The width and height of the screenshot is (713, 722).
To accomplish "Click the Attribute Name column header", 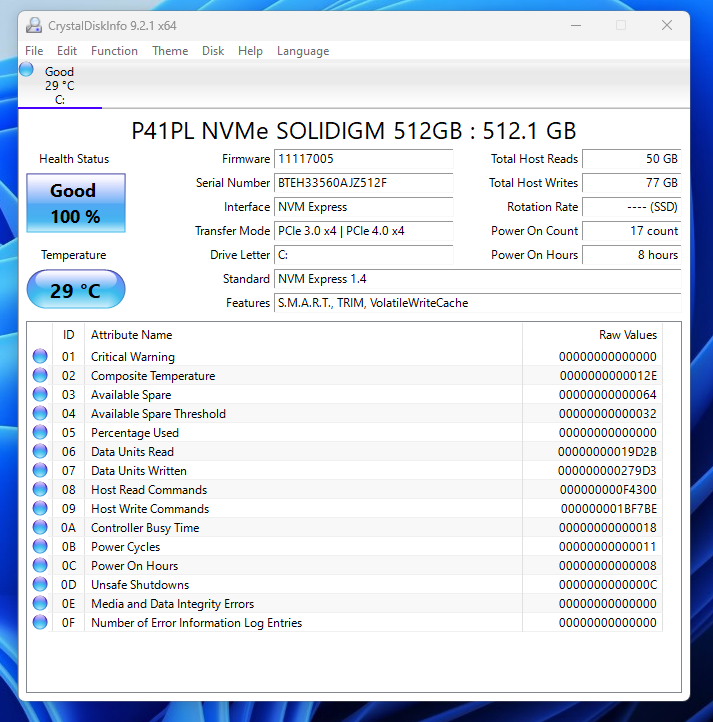I will [x=131, y=335].
